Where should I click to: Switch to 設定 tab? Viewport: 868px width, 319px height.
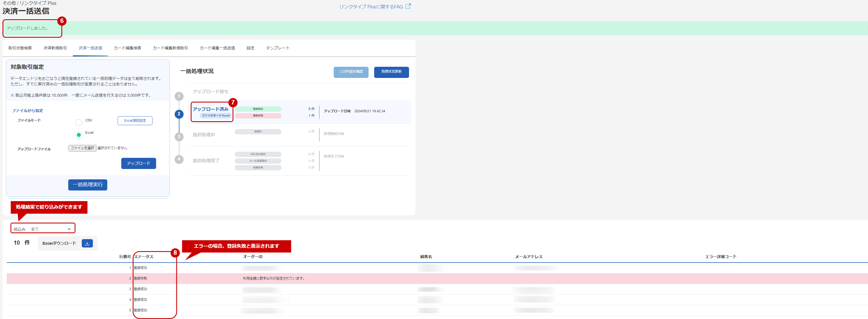250,48
